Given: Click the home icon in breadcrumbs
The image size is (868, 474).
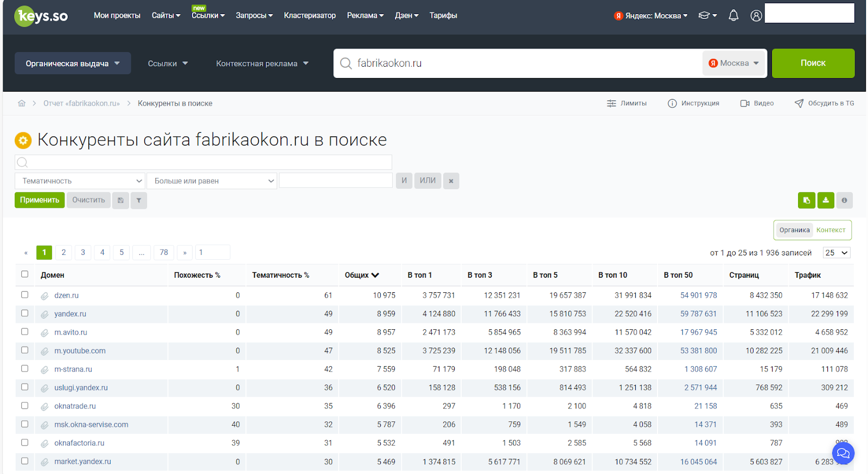Looking at the screenshot, I should tap(22, 103).
